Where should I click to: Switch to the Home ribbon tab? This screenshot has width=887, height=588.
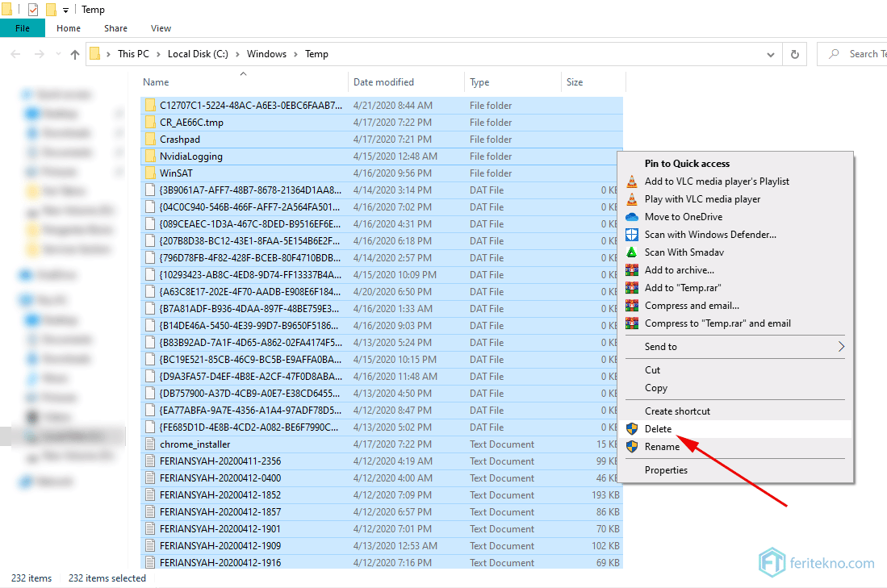69,28
